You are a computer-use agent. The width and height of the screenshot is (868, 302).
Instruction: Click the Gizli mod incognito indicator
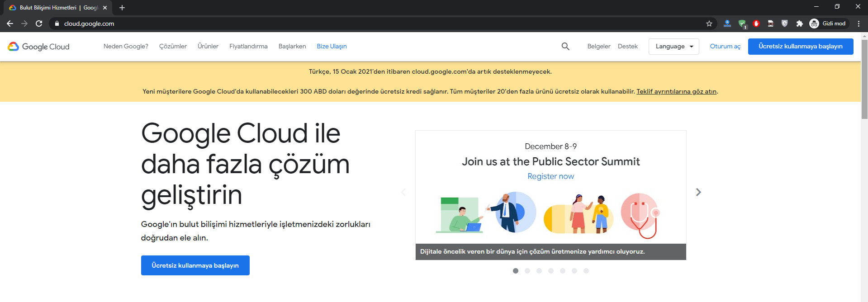click(828, 24)
